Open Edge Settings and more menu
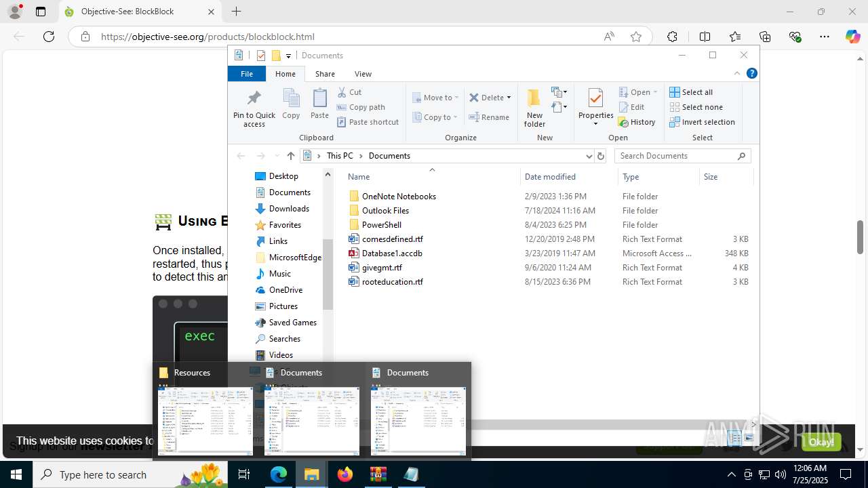 (x=825, y=37)
